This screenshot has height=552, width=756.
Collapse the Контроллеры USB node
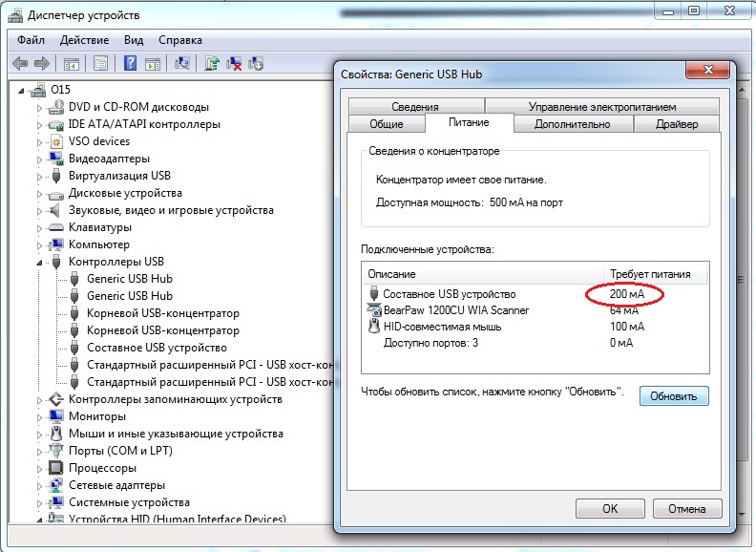point(39,263)
